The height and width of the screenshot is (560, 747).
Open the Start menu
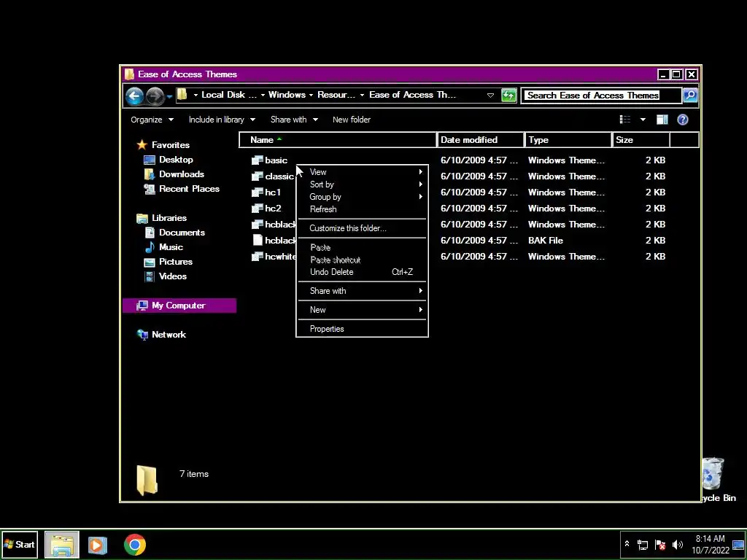(20, 544)
